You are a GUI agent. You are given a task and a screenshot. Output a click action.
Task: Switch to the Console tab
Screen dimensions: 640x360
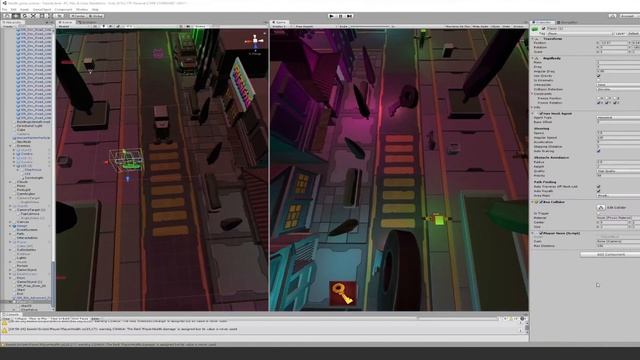click(11, 314)
